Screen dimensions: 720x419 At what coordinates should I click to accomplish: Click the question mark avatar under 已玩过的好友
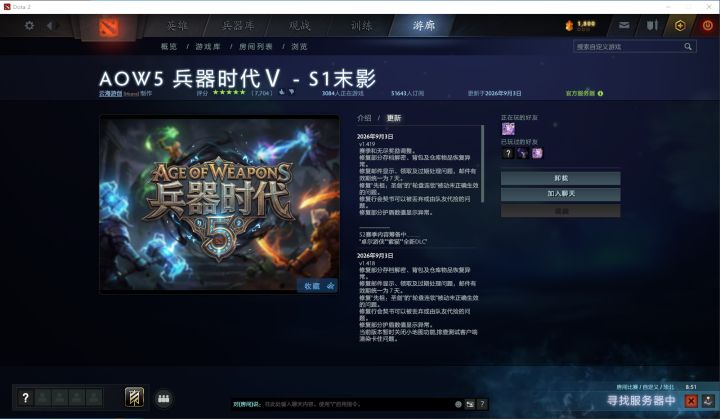click(x=507, y=153)
